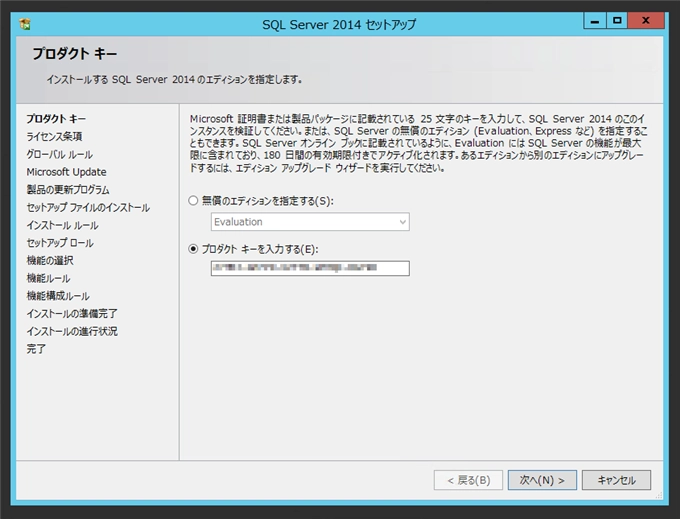Select ライセンス条項 step in sidebar
This screenshot has width=680, height=519.
[x=54, y=137]
